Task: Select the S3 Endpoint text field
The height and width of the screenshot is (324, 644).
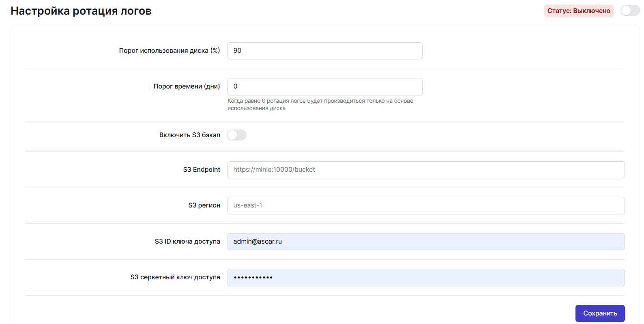Action: (x=426, y=170)
